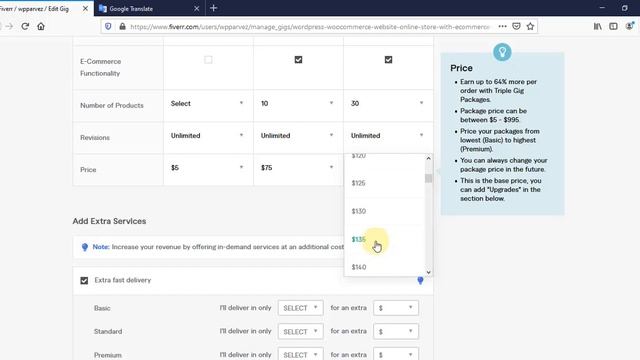This screenshot has height=360, width=640.
Task: Click the blue bulb icon beside Note
Action: click(84, 247)
